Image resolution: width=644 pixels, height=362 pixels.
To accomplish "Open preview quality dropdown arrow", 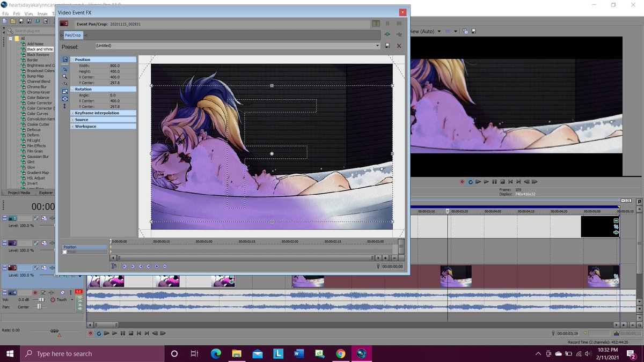I will [x=439, y=31].
